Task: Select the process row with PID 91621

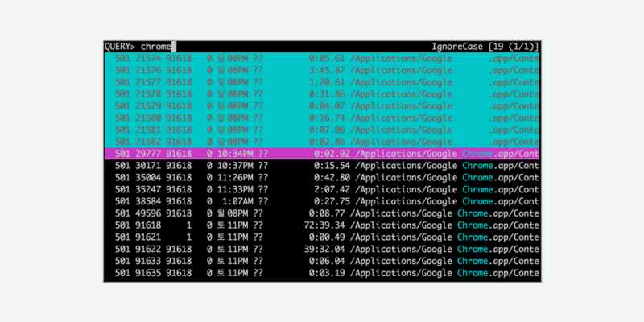Action: 321,237
